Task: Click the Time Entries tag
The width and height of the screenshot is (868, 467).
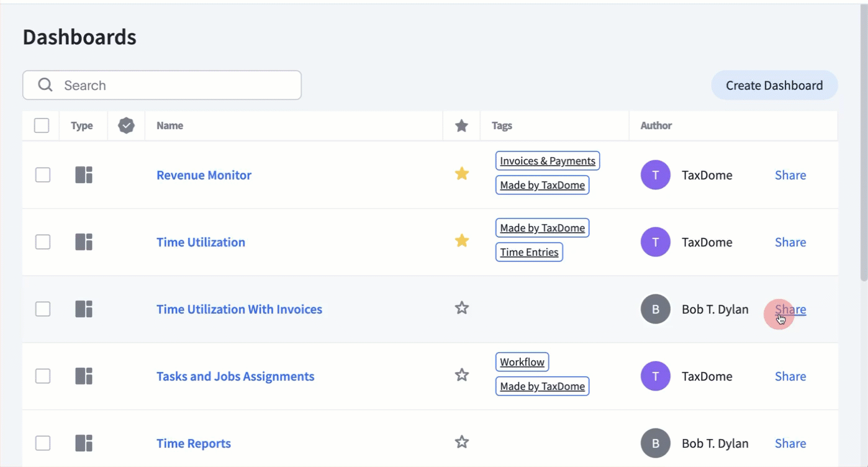Action: tap(528, 252)
